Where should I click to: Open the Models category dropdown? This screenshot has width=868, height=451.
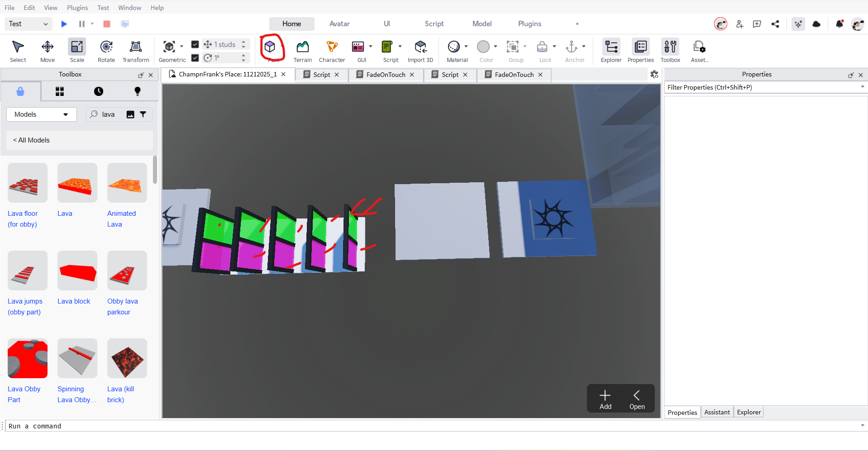coord(42,114)
